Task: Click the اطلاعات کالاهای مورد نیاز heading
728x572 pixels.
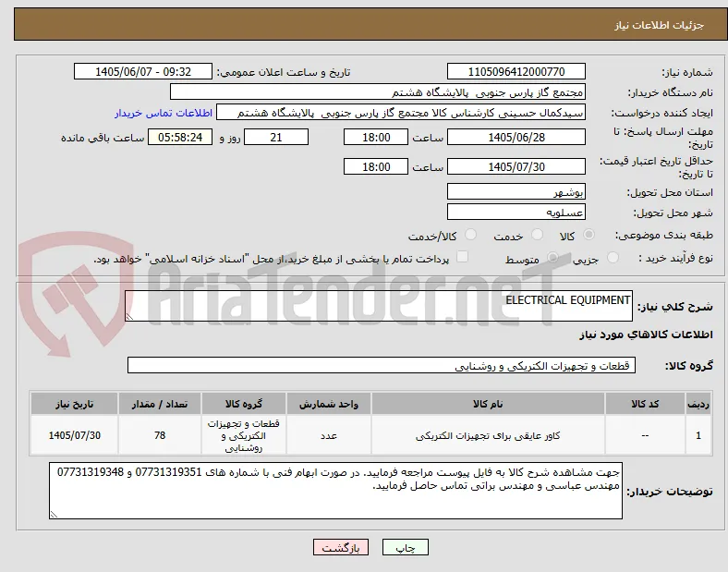Action: 646,335
